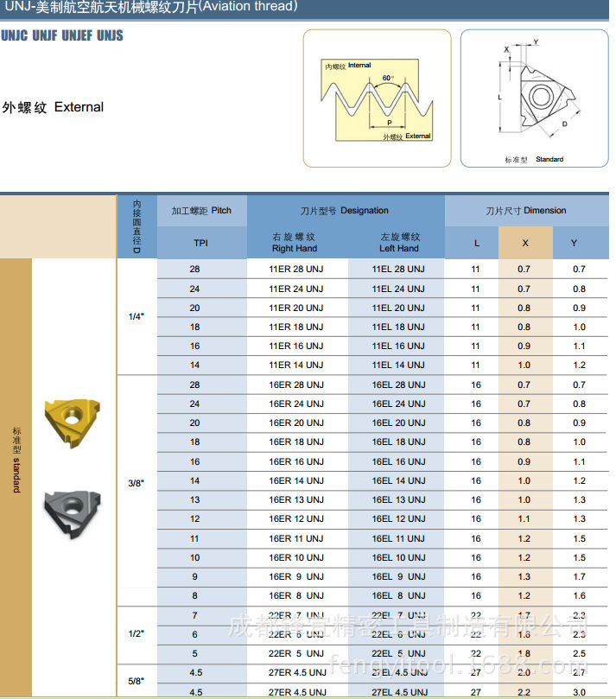Select cell '11ER 16 UNJ'
The width and height of the screenshot is (616, 699).
pos(296,346)
